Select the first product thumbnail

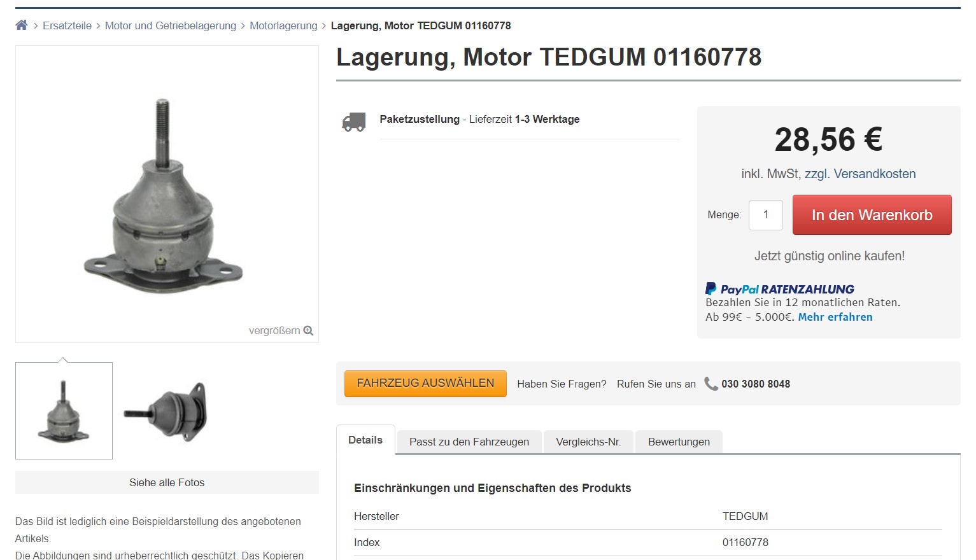64,410
